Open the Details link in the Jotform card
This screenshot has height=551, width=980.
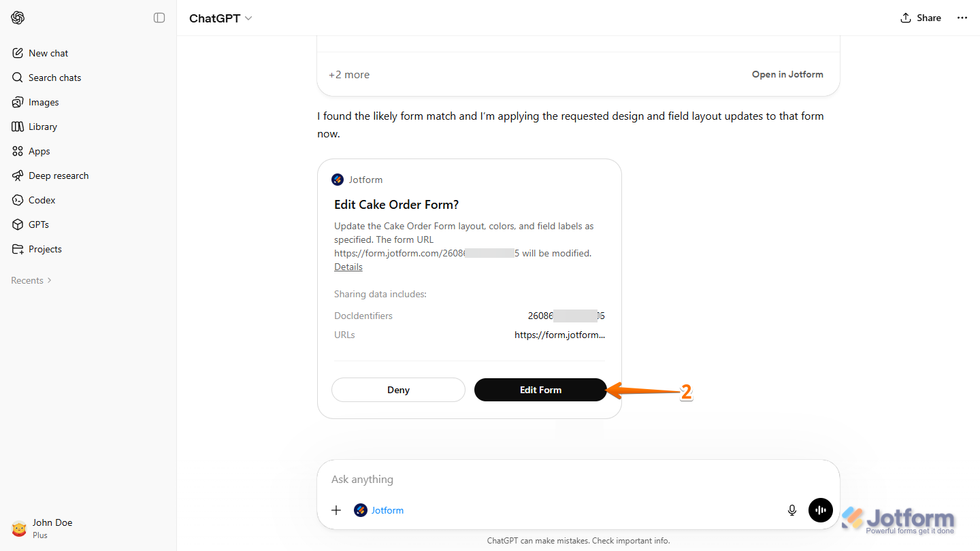coord(348,266)
